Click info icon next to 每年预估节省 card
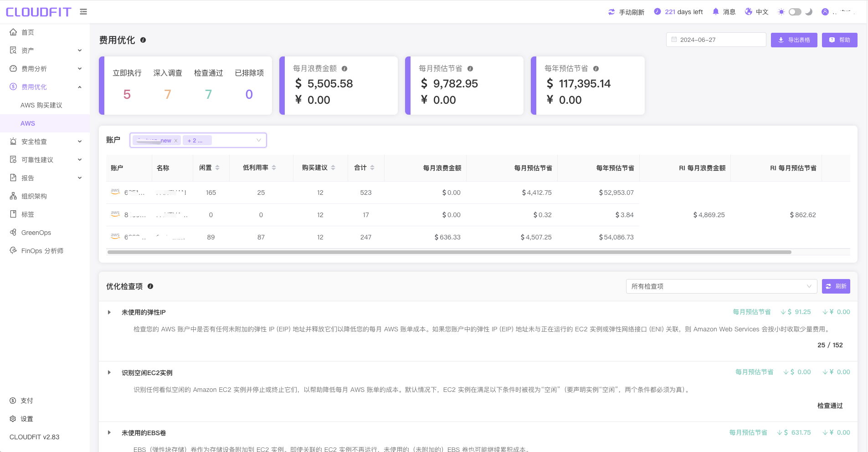 (x=596, y=69)
